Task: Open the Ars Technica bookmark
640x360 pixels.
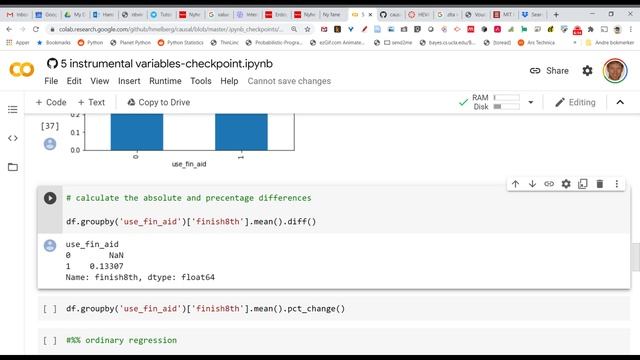Action: (536, 42)
